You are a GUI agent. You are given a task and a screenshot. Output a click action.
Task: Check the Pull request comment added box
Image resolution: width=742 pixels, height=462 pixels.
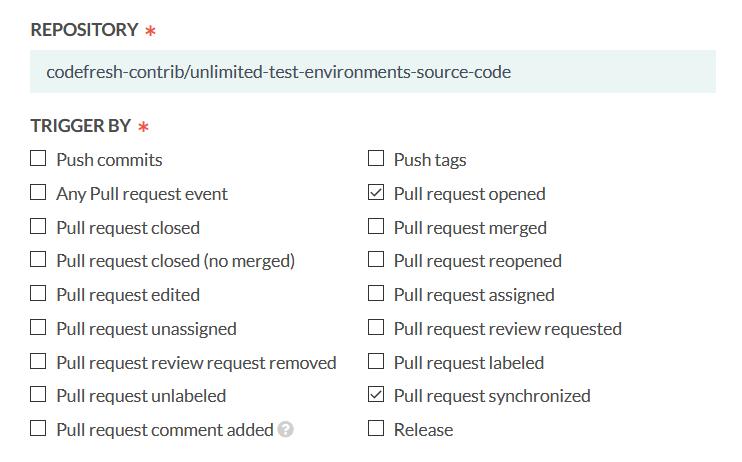click(x=38, y=429)
